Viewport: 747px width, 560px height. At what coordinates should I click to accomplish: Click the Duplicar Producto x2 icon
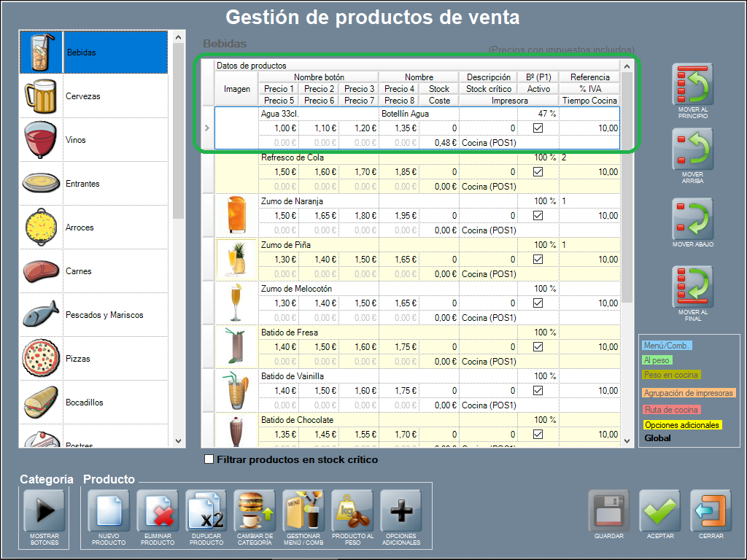point(206,512)
